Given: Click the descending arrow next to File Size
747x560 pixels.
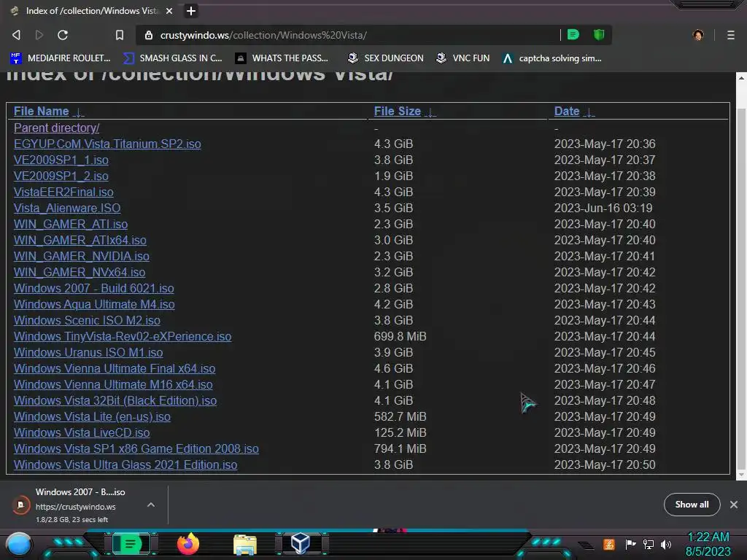Looking at the screenshot, I should point(430,112).
